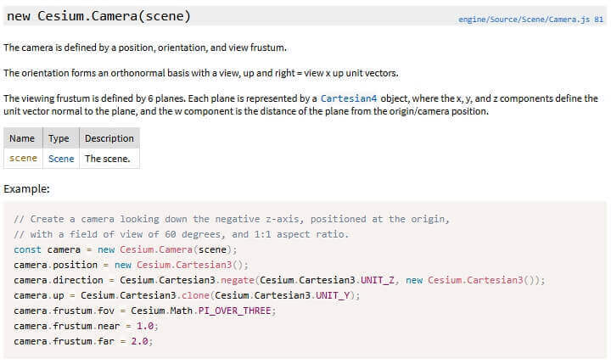Click the camera.frustum.fov PI_OVER_THREE line
Viewport: 611px width, 364px height.
click(144, 311)
